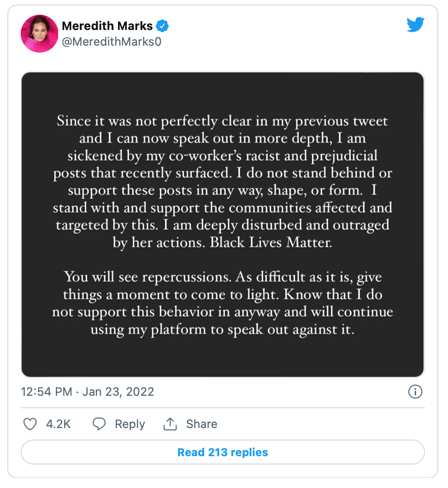448x488 pixels.
Task: Open the dark statement image in the tweet
Action: (x=223, y=225)
